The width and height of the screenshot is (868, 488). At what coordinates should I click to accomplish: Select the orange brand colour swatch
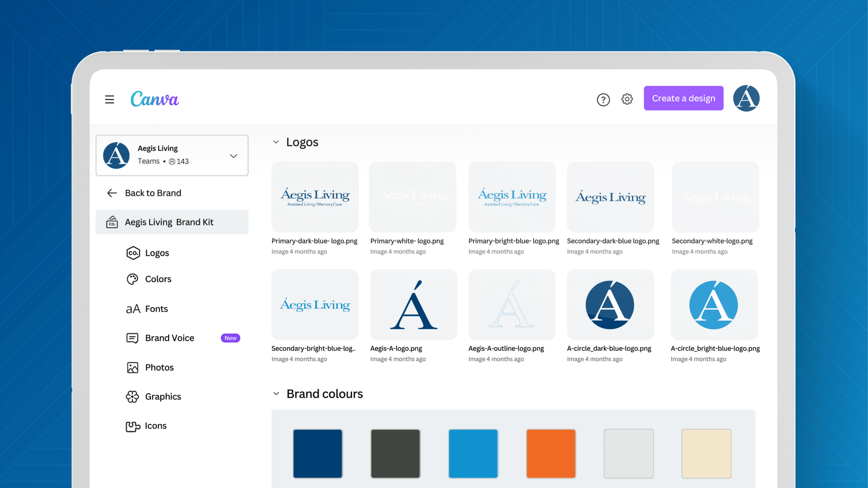pos(551,453)
